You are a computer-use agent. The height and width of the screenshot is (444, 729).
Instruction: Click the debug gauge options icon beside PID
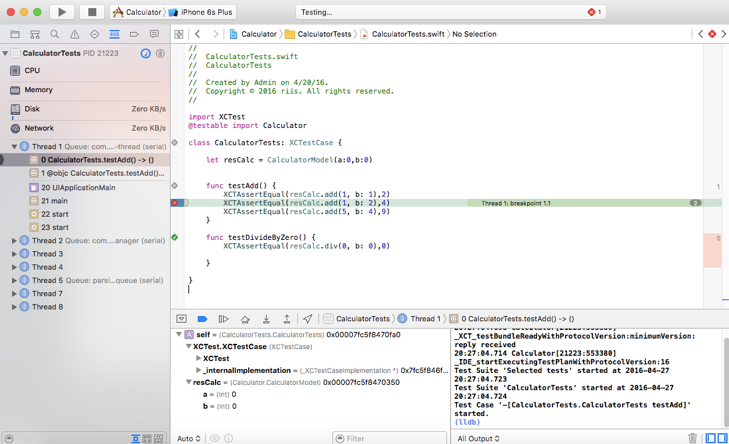pyautogui.click(x=160, y=53)
